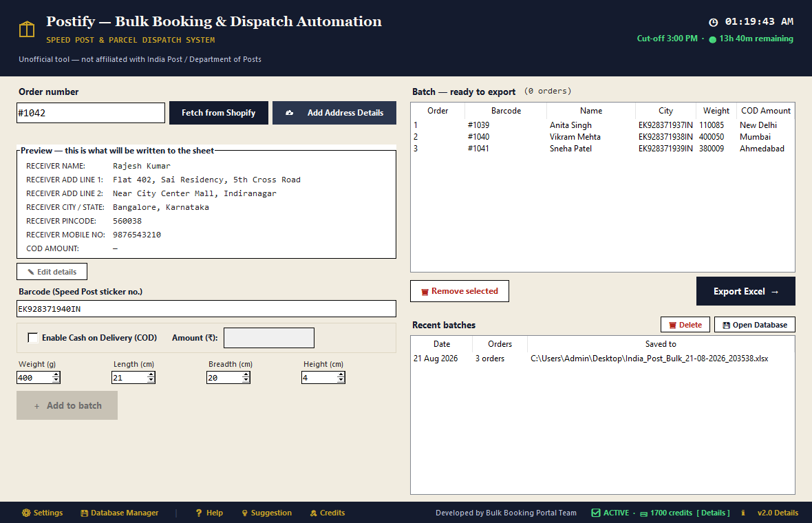Screen dimensions: 812x523
Task: Open the Help link
Action: pos(209,513)
